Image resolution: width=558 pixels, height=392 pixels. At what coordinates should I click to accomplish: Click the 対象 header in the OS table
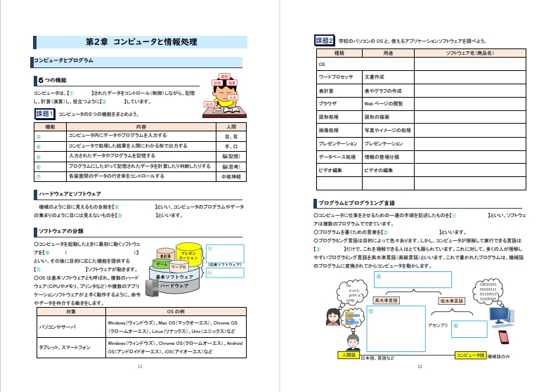point(71,312)
